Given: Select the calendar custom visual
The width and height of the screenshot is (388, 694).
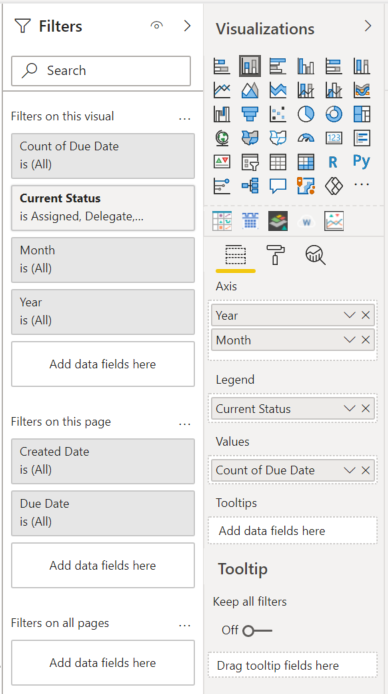Looking at the screenshot, I should (x=250, y=221).
